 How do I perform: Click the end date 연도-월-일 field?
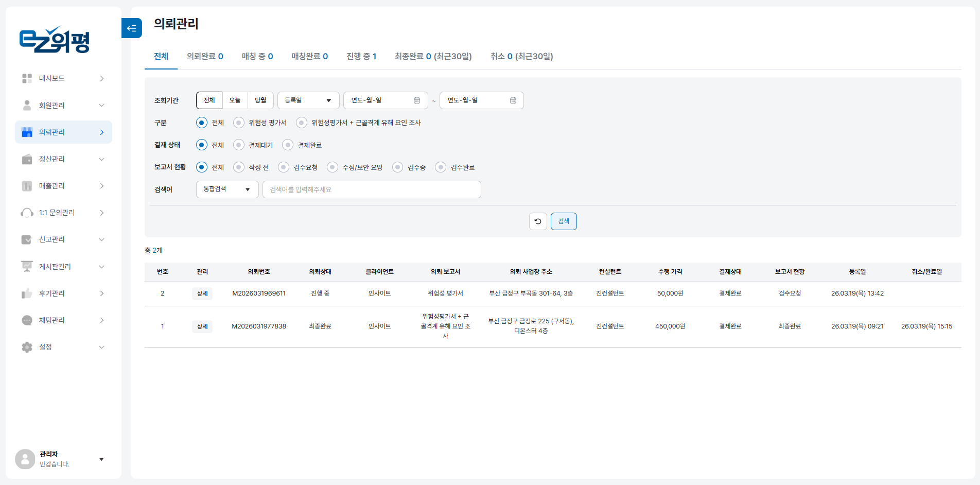(482, 100)
